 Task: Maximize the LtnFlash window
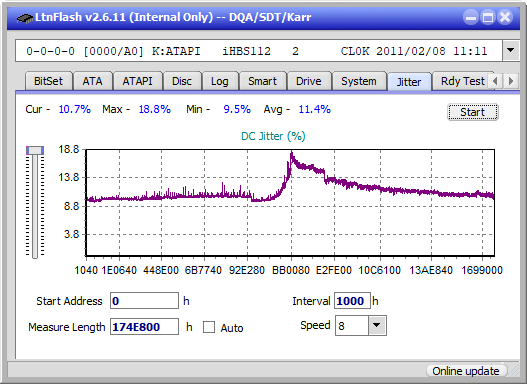tap(488, 17)
